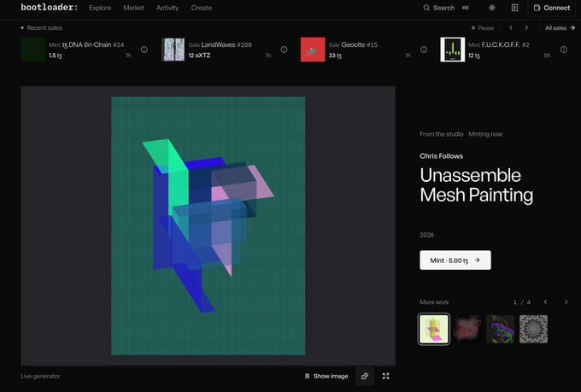Mint for 5.00 tez button

click(455, 260)
